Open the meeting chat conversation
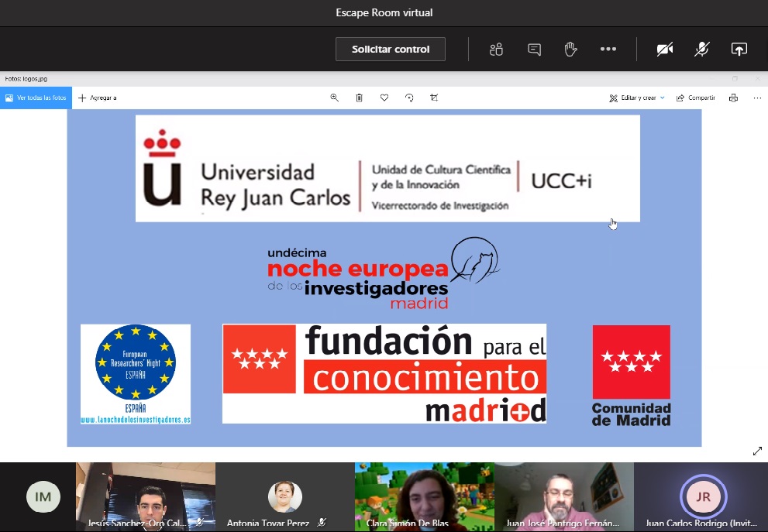The height and width of the screenshot is (532, 768). tap(534, 49)
